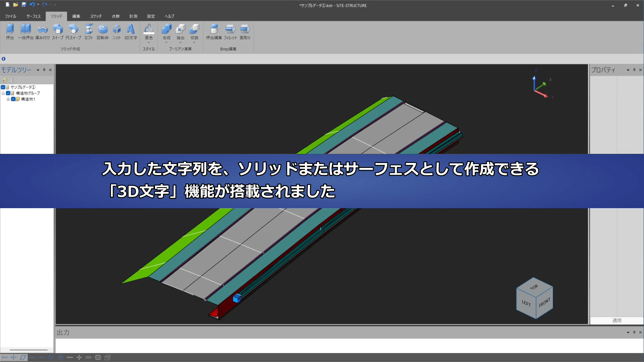644x362 pixels.
Task: Expand the 構造物1 tree node
Action: point(8,100)
